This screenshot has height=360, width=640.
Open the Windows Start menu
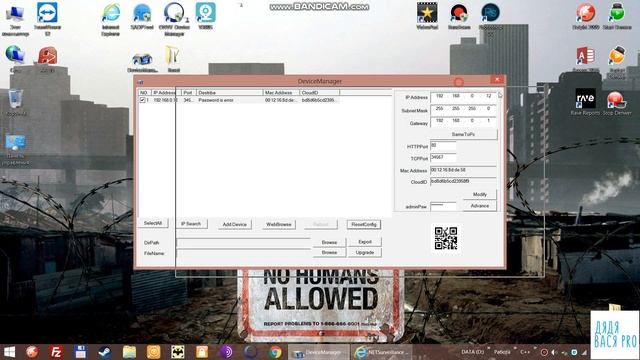[x=9, y=352]
